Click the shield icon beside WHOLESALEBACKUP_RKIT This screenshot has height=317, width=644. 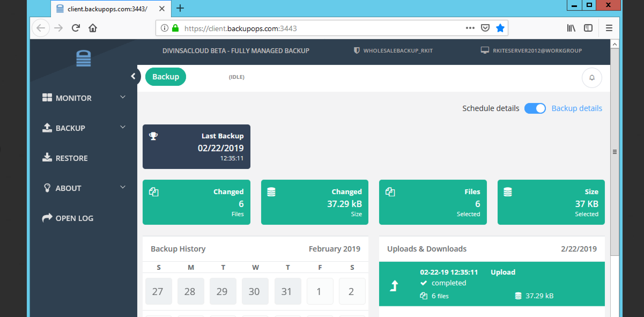(x=357, y=50)
